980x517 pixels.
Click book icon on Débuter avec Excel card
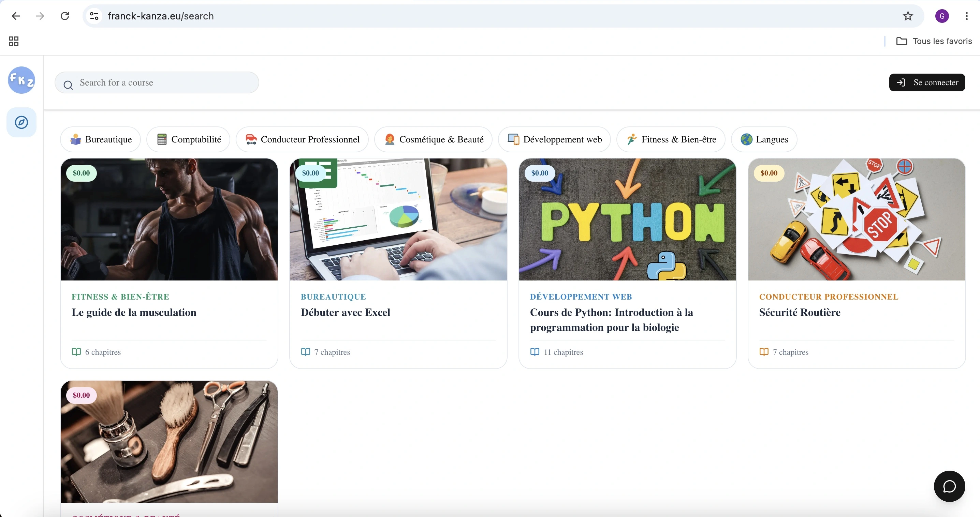[x=306, y=352]
